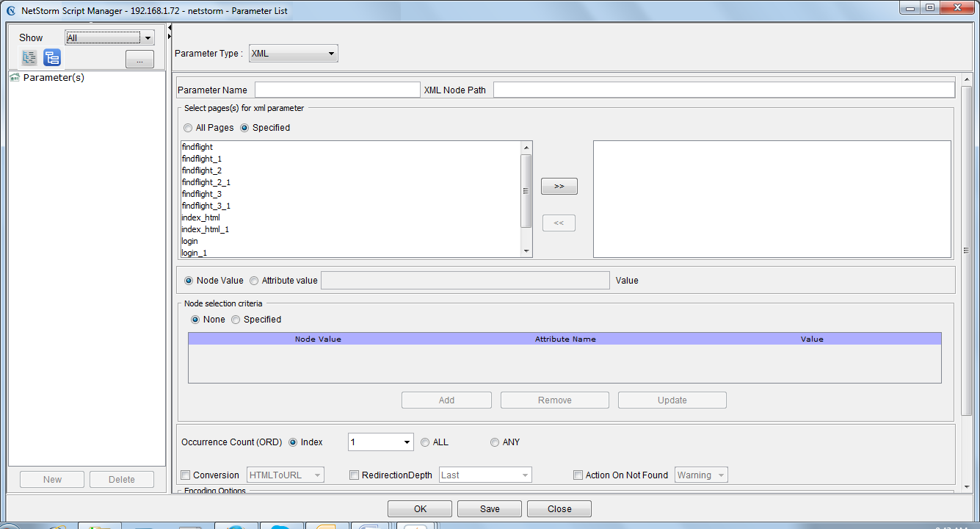
Task: Open the Occurrence Count index dropdown
Action: (x=380, y=442)
